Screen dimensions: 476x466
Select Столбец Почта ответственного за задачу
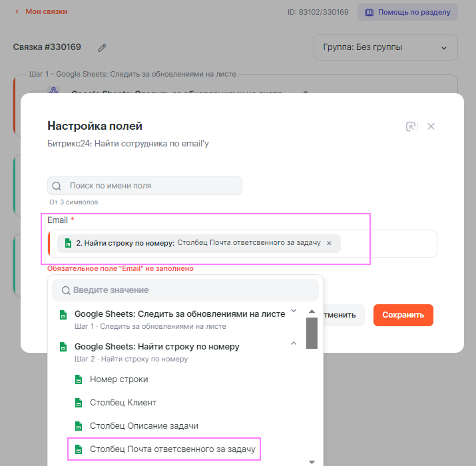(172, 449)
